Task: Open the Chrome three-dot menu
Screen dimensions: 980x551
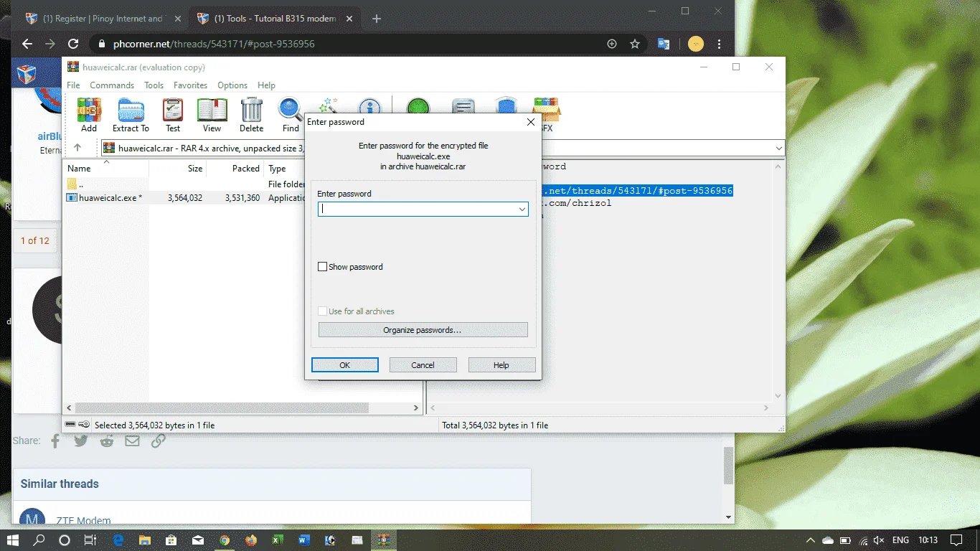Action: [x=720, y=44]
